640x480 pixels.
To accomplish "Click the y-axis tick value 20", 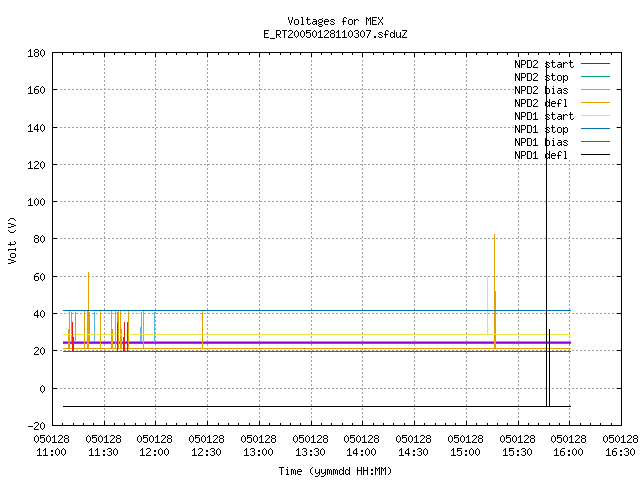I will (39, 351).
